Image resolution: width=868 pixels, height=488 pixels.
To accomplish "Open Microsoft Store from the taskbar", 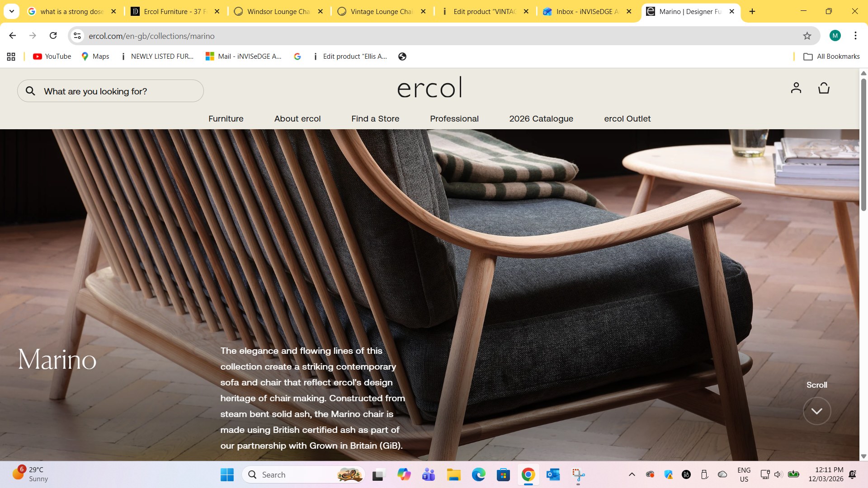I will pyautogui.click(x=503, y=474).
